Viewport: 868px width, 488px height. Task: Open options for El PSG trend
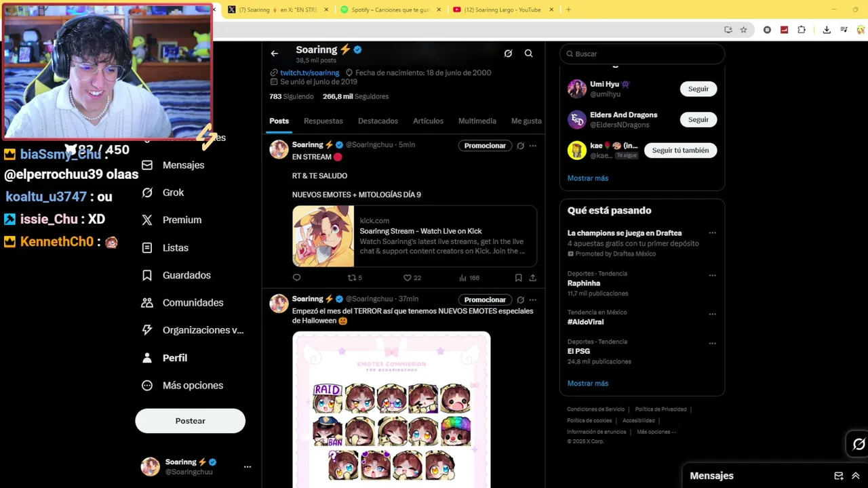coord(712,343)
